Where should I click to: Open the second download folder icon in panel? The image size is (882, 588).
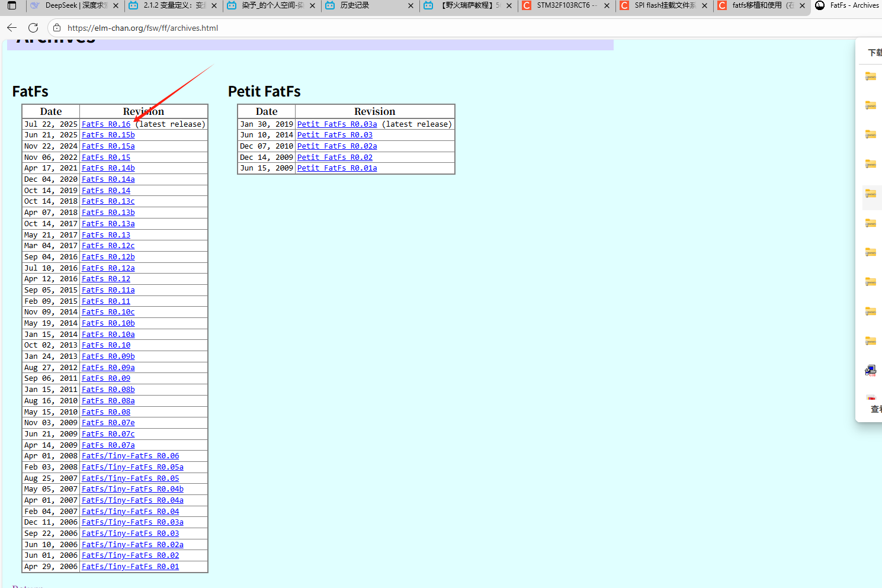[x=870, y=105]
